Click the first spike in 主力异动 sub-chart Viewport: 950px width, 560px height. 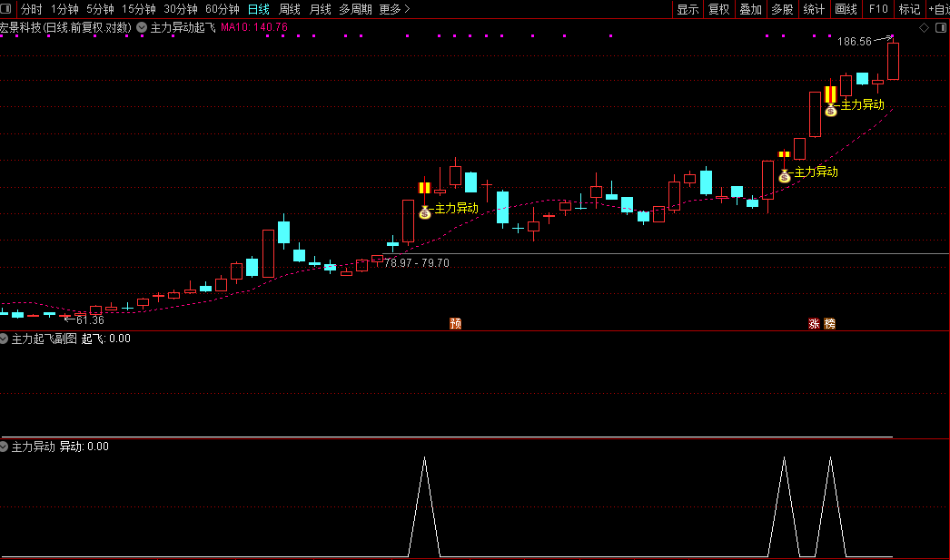click(x=425, y=506)
